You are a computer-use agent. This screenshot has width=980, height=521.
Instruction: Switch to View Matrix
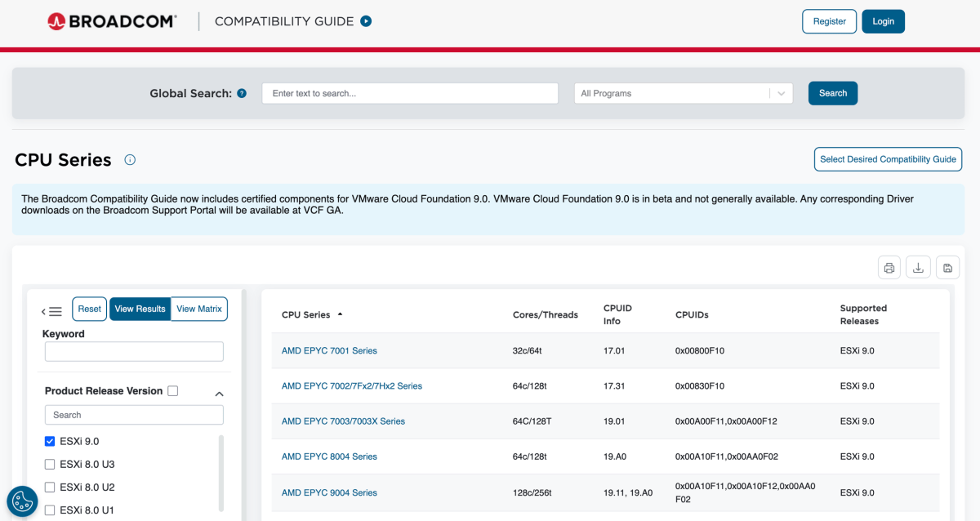pos(199,309)
